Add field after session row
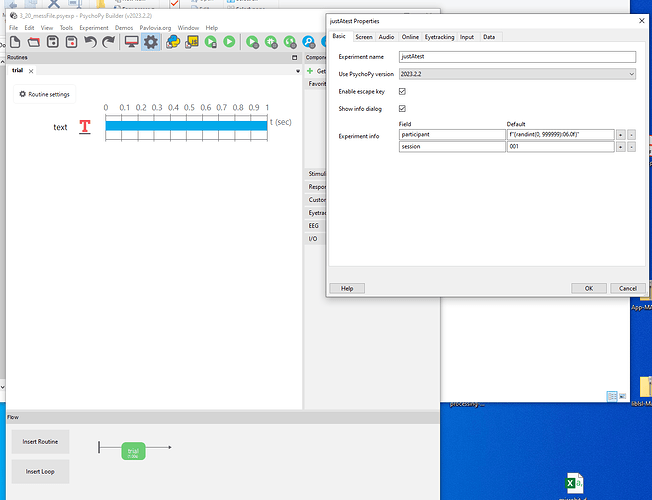Viewport: 652px width, 500px height. (x=620, y=147)
